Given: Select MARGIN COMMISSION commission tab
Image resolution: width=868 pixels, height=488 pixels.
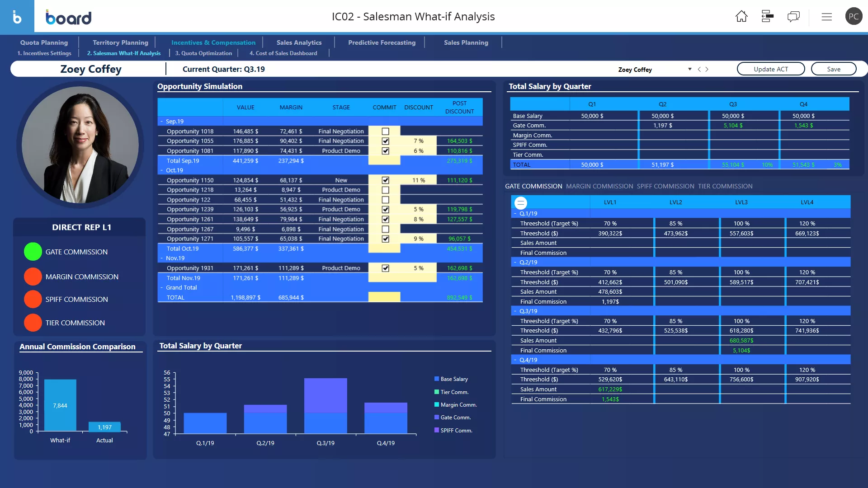Looking at the screenshot, I should click(599, 186).
